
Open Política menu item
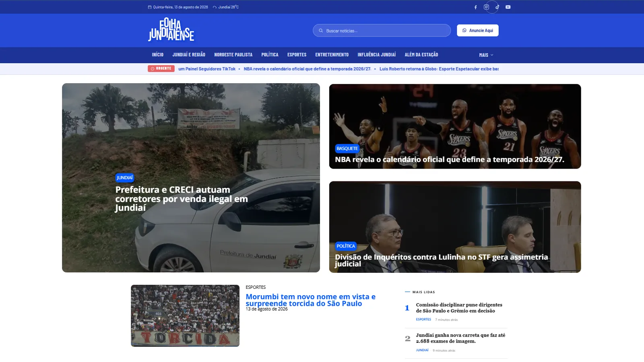point(270,55)
